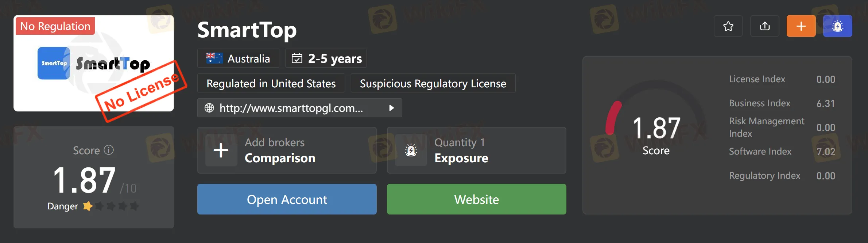Select the Exposure panel
This screenshot has height=243, width=868.
coord(476,150)
